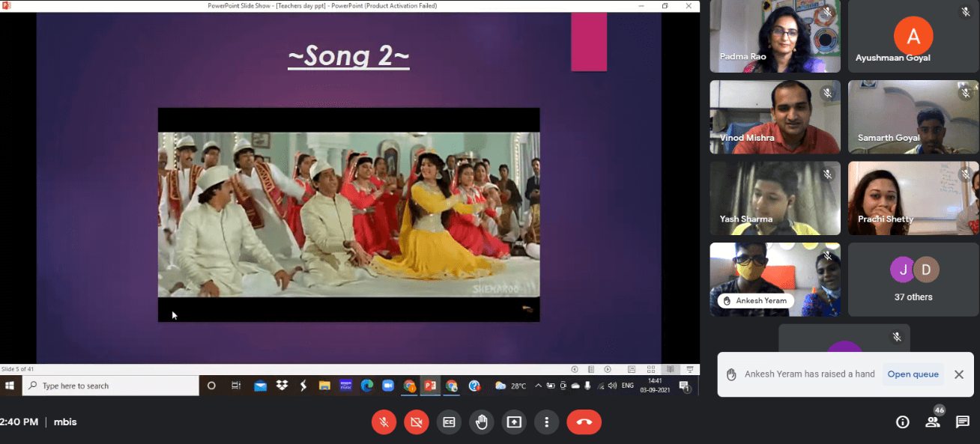Viewport: 980px width, 444px height.
Task: Open Zoom from the taskbar
Action: click(388, 386)
